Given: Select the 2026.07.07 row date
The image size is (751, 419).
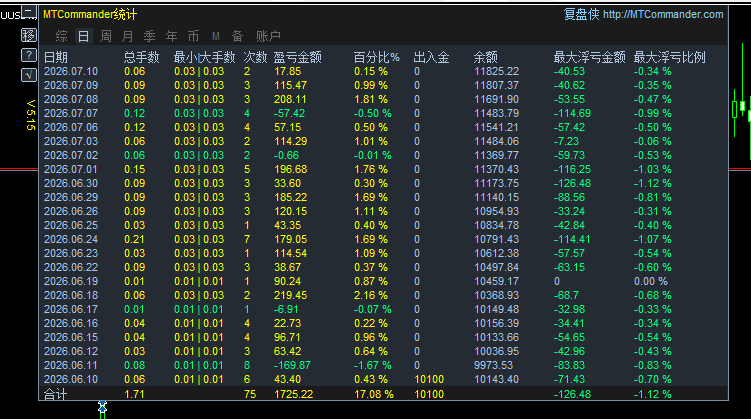Looking at the screenshot, I should 71,113.
